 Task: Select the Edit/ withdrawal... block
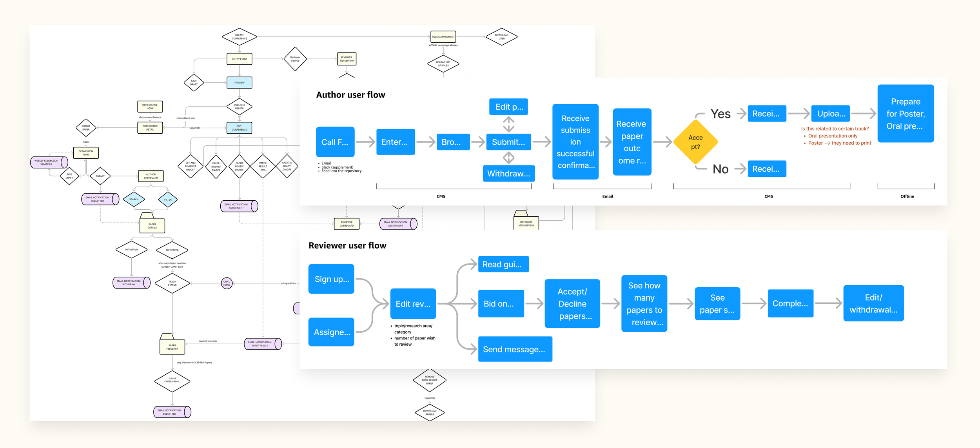click(873, 303)
